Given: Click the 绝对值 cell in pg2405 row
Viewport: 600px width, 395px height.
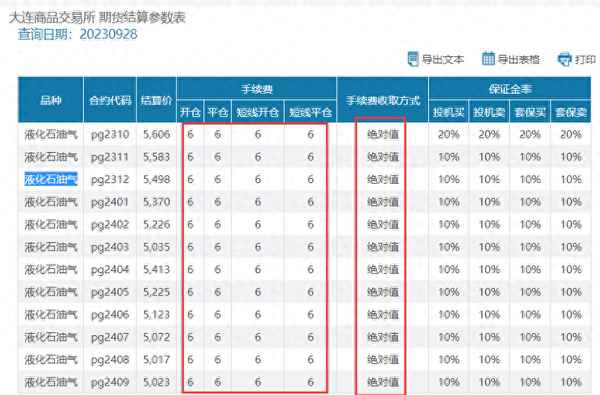Looking at the screenshot, I should coord(383,292).
